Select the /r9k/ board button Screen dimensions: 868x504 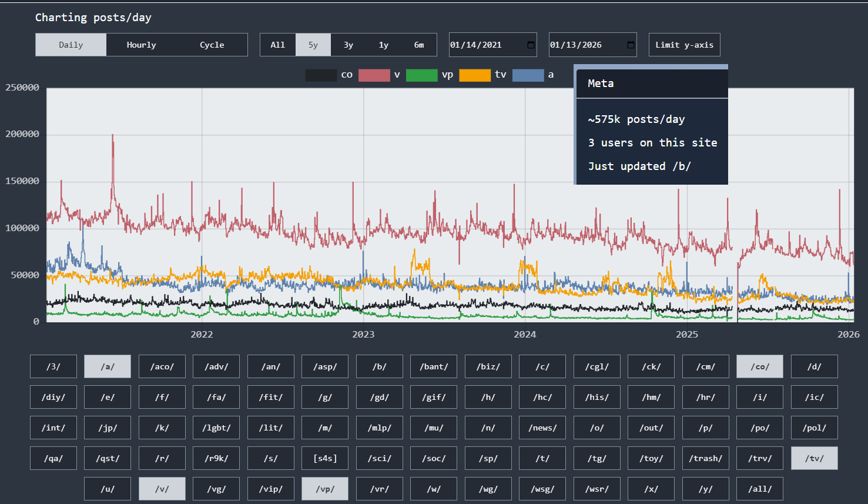[216, 458]
